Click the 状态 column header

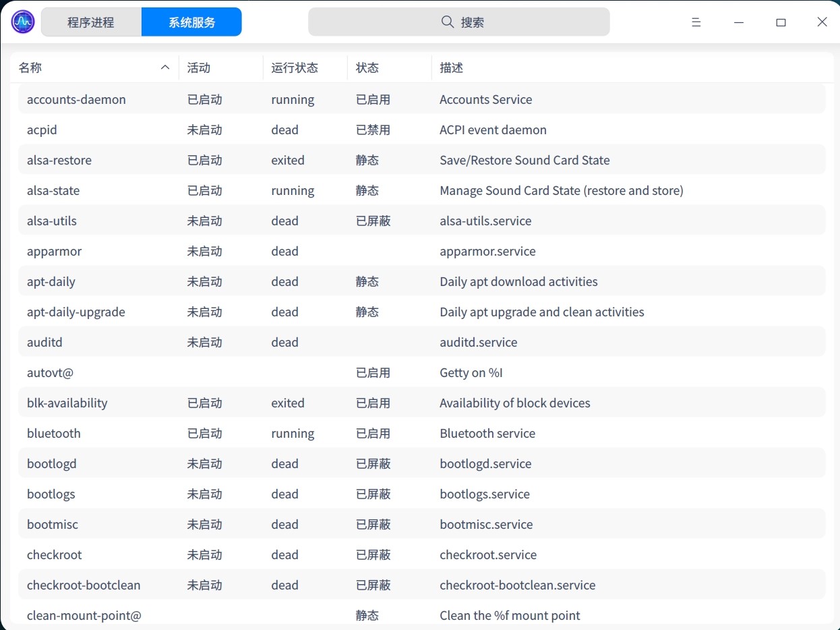(367, 67)
